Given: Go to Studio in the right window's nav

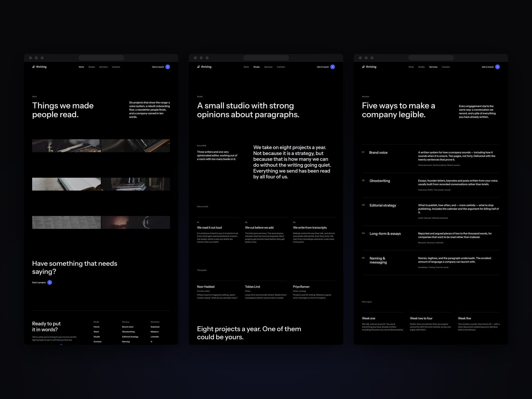Looking at the screenshot, I should click(421, 67).
